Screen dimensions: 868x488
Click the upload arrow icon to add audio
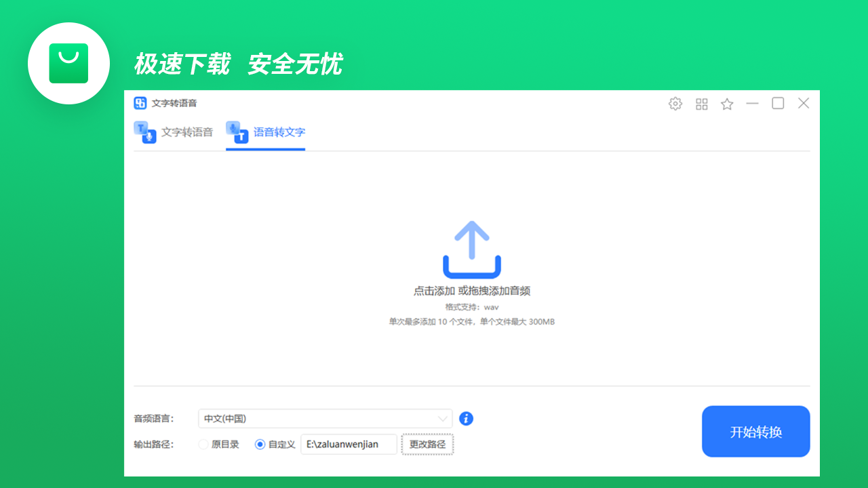471,247
